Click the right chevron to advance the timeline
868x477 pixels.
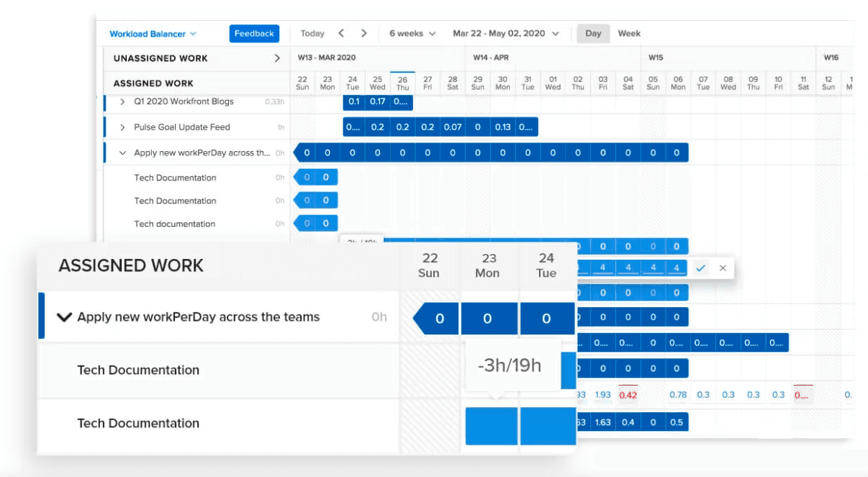pos(365,33)
